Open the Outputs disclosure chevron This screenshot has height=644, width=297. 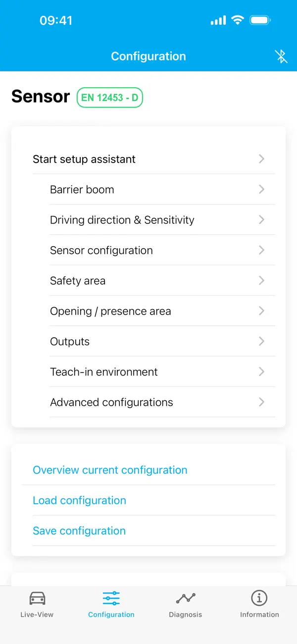pyautogui.click(x=261, y=341)
